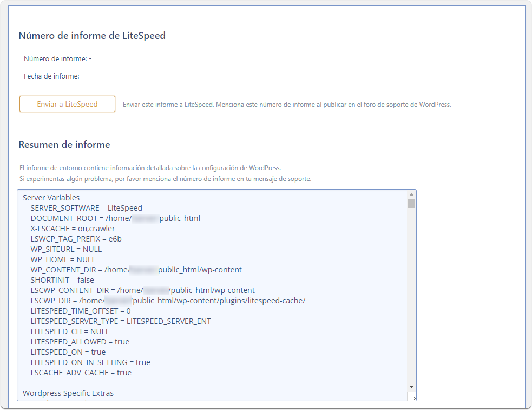Click the 'Número de informe: -' text

point(57,58)
